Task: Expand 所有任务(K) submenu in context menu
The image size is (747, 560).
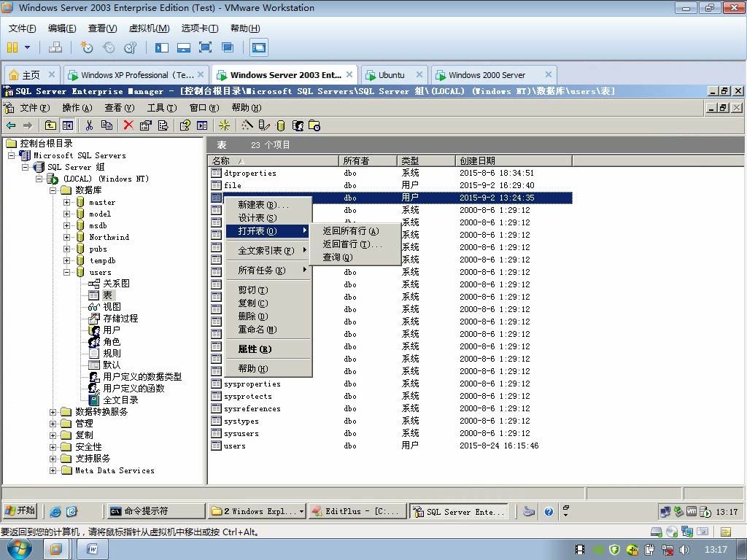Action: click(x=268, y=270)
